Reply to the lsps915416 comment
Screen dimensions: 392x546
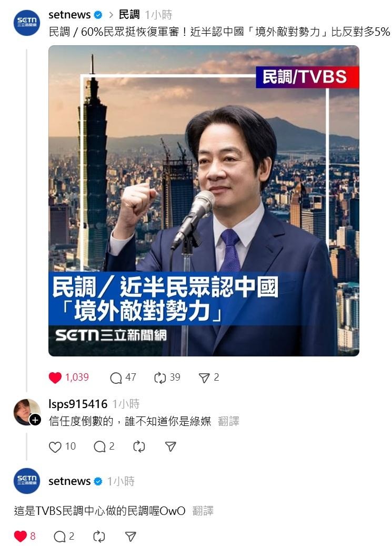(99, 447)
